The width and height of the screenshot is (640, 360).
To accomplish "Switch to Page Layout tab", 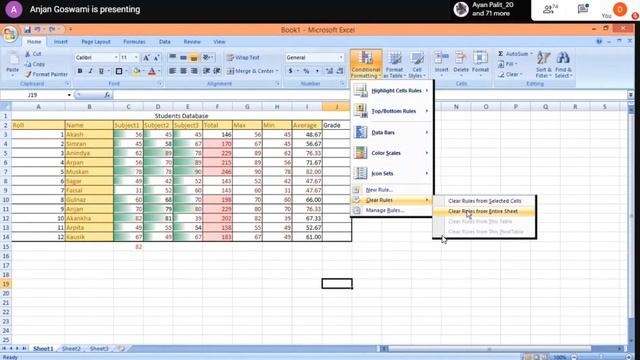I will (96, 42).
